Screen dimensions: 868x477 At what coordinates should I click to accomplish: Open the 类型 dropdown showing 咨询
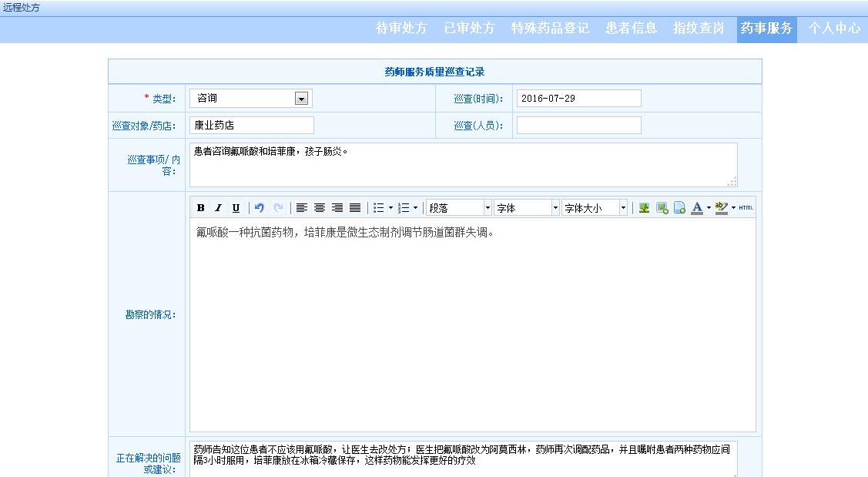tap(301, 99)
